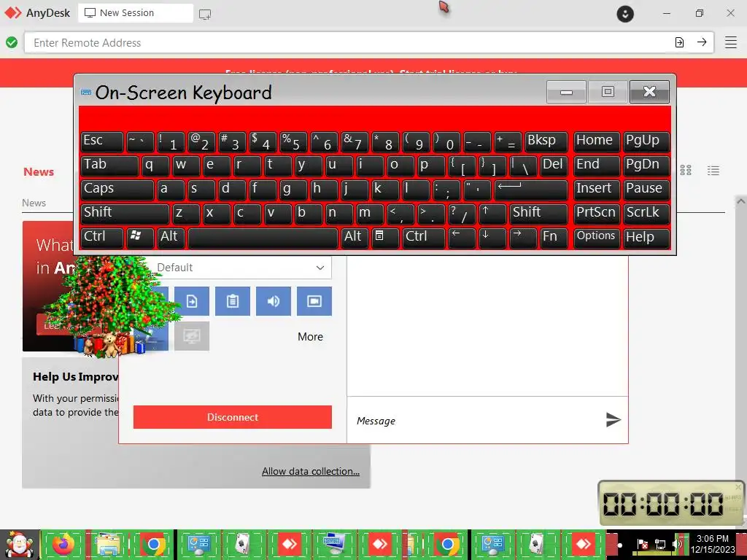Click the right Ctrl key on On-Screen Keyboard

click(424, 237)
